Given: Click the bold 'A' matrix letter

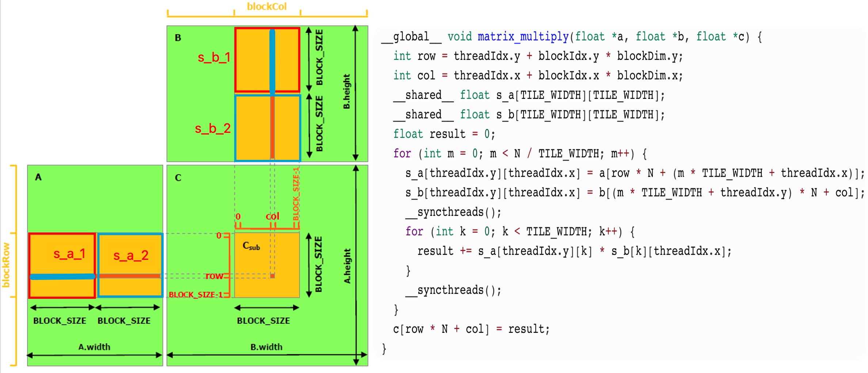Looking at the screenshot, I should coord(38,177).
